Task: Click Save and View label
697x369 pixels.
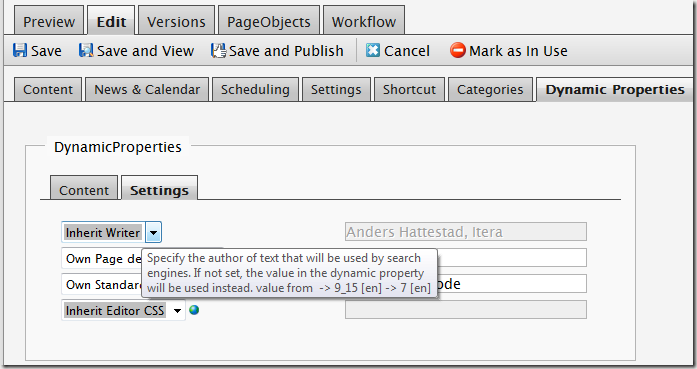Action: click(145, 51)
